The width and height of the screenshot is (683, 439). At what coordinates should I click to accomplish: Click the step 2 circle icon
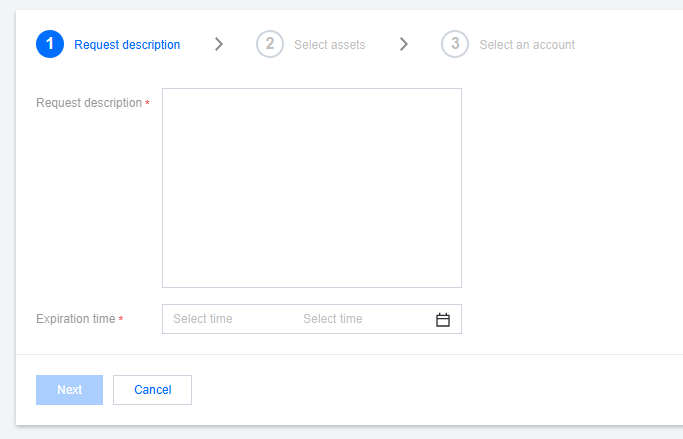click(269, 44)
